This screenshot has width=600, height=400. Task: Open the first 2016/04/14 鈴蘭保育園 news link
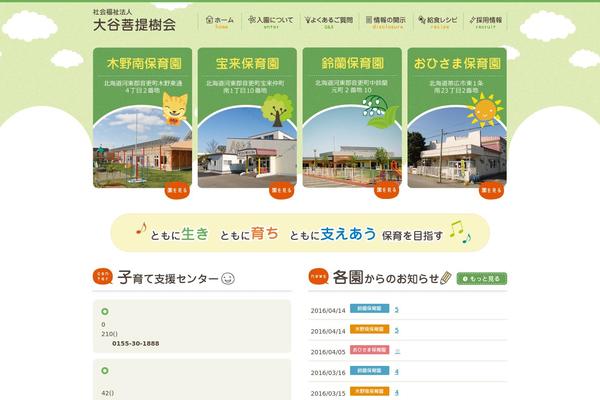point(396,309)
